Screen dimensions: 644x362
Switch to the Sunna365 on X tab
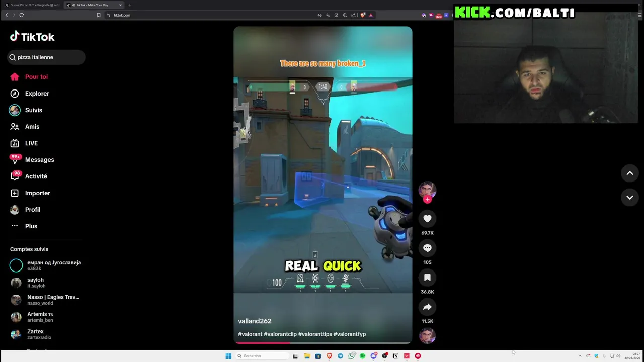32,5
